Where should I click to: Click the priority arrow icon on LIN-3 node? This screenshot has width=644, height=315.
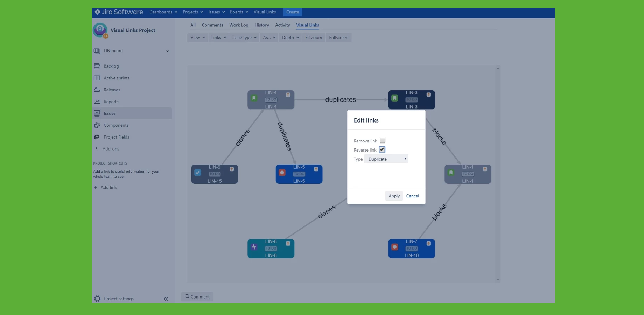[429, 94]
